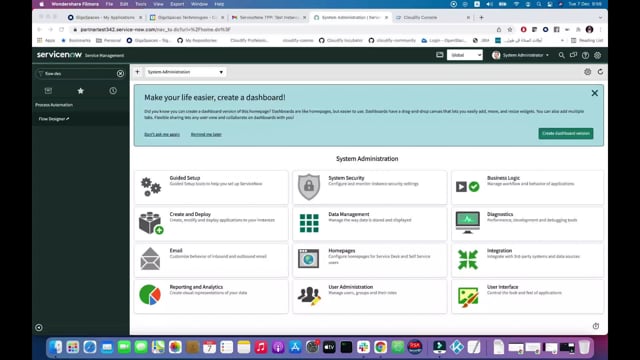Click the ServiceNow logo
Screen dimensions: 640x360
tap(59, 55)
